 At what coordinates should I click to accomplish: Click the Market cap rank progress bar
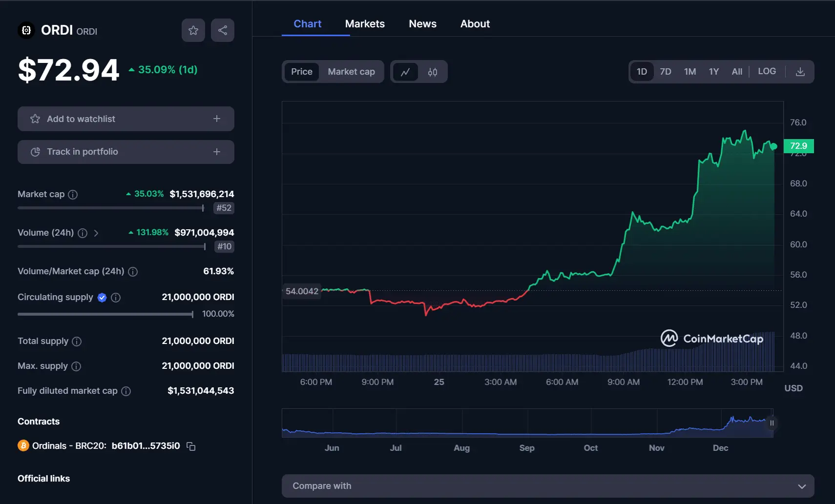click(111, 208)
